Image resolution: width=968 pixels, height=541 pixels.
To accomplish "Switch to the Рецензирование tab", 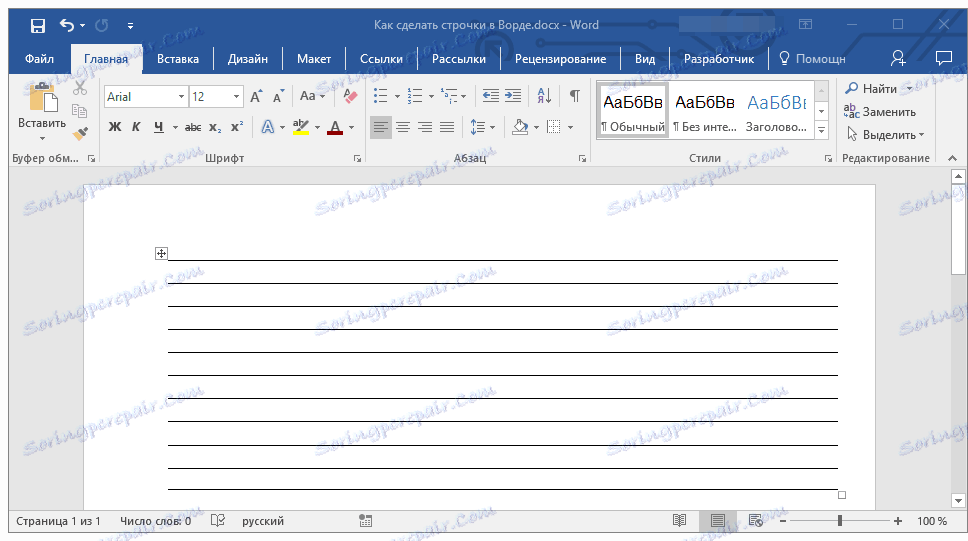I will (561, 59).
